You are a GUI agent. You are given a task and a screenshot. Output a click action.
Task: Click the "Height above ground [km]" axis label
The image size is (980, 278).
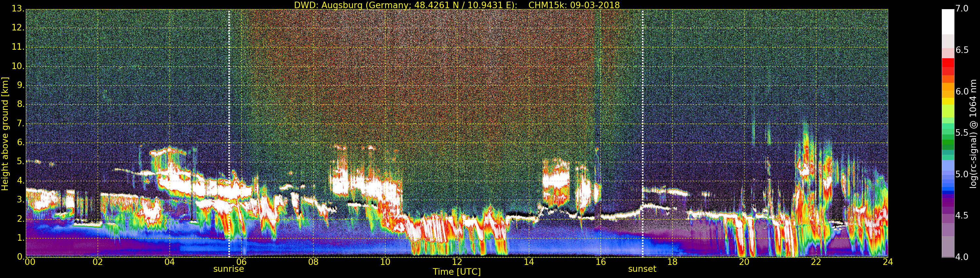[x=5, y=134]
